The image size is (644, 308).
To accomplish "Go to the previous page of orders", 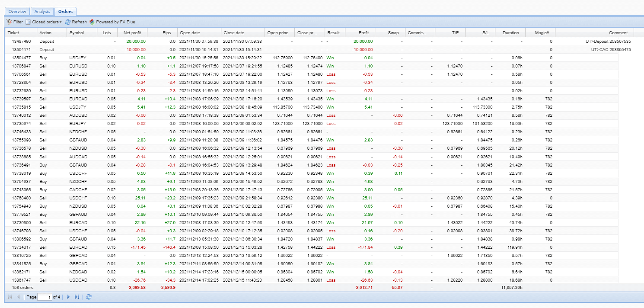I will (x=18, y=297).
